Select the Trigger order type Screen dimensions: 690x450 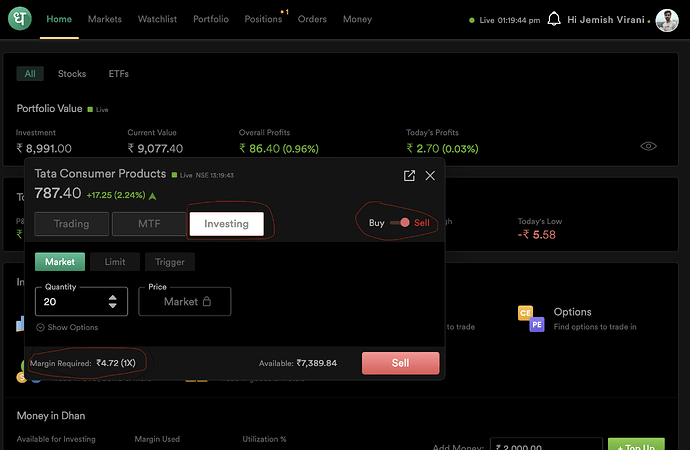pyautogui.click(x=170, y=262)
